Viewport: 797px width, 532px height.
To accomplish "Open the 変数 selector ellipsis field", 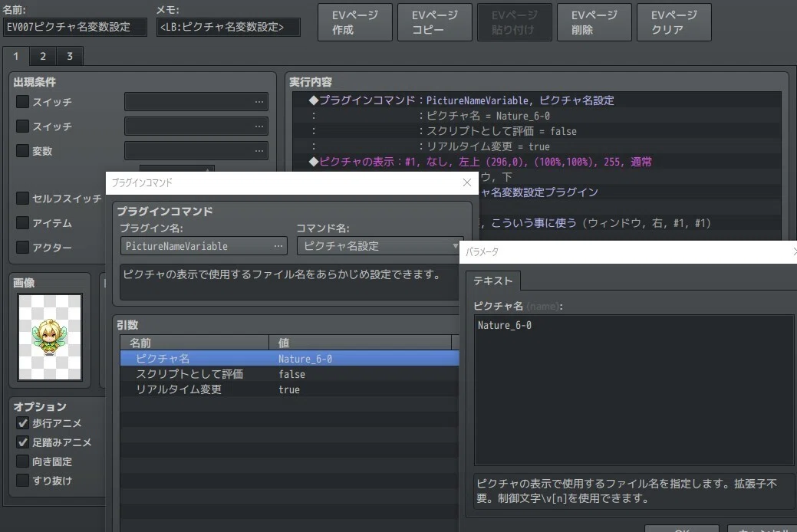I will point(196,151).
